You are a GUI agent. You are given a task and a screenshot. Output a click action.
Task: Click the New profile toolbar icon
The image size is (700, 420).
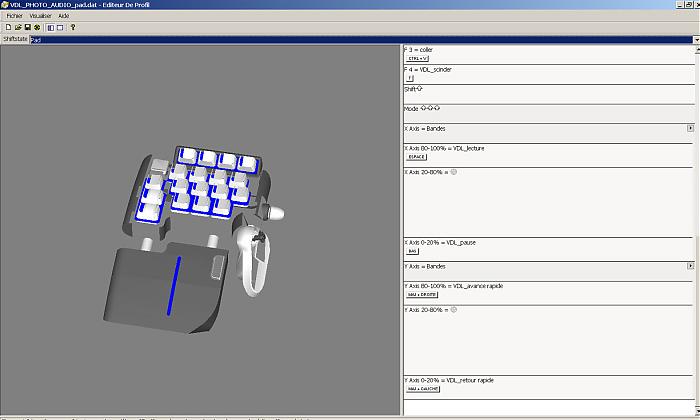point(7,28)
